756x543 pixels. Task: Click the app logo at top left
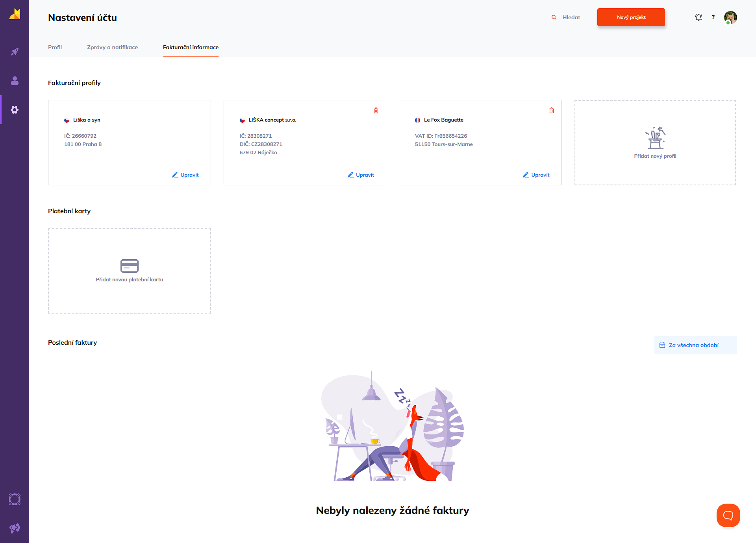coord(15,15)
